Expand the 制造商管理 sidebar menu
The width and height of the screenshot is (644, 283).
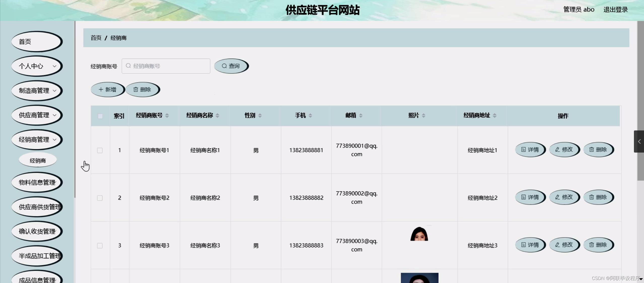[36, 90]
